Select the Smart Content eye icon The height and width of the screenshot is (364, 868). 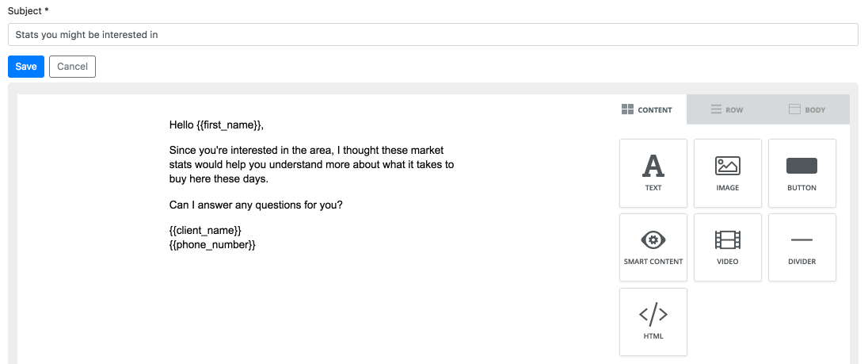pyautogui.click(x=653, y=240)
